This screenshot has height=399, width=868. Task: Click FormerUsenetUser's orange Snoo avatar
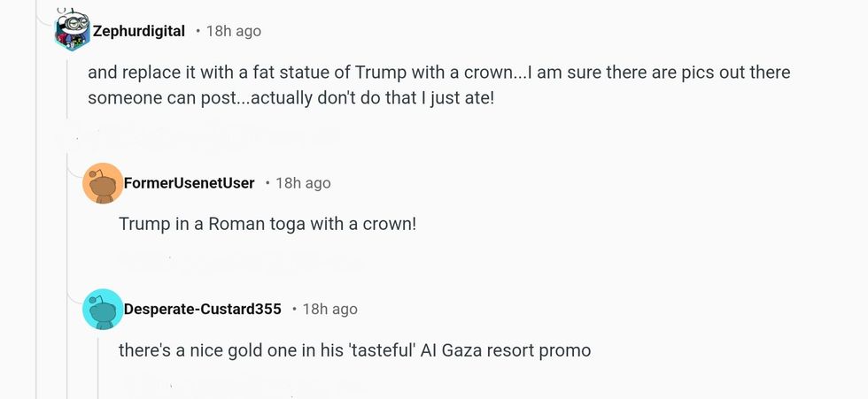pos(103,184)
